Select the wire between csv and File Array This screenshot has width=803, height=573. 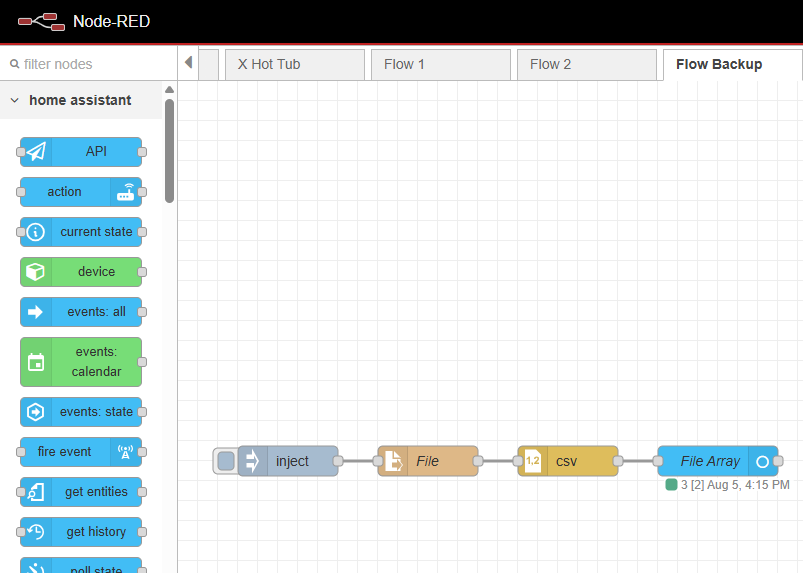pos(638,461)
